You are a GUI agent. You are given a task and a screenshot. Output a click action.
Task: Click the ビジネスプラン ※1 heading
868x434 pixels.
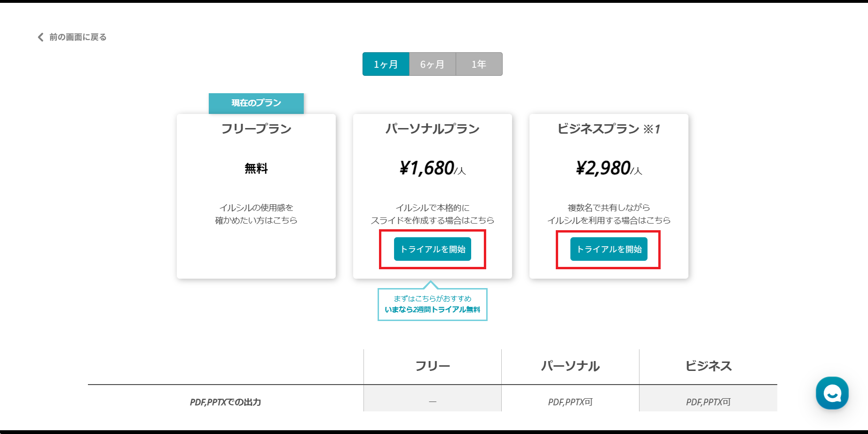608,129
